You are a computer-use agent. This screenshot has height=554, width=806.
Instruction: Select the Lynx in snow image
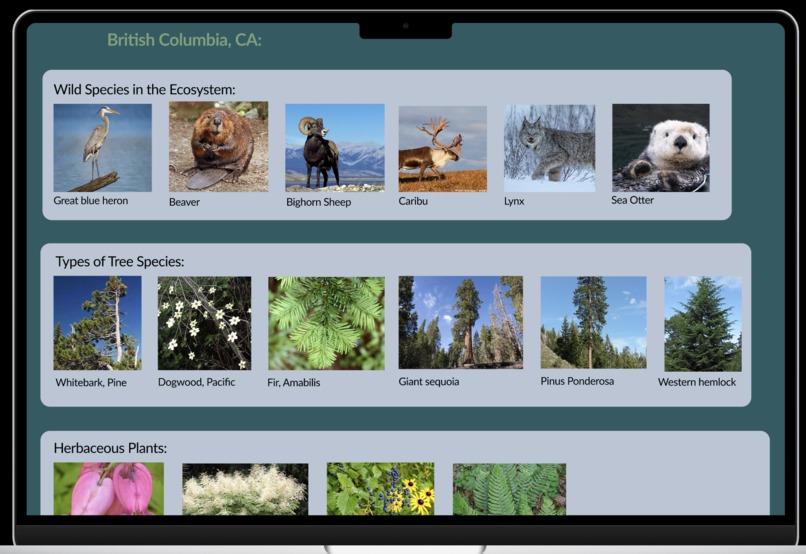click(549, 148)
